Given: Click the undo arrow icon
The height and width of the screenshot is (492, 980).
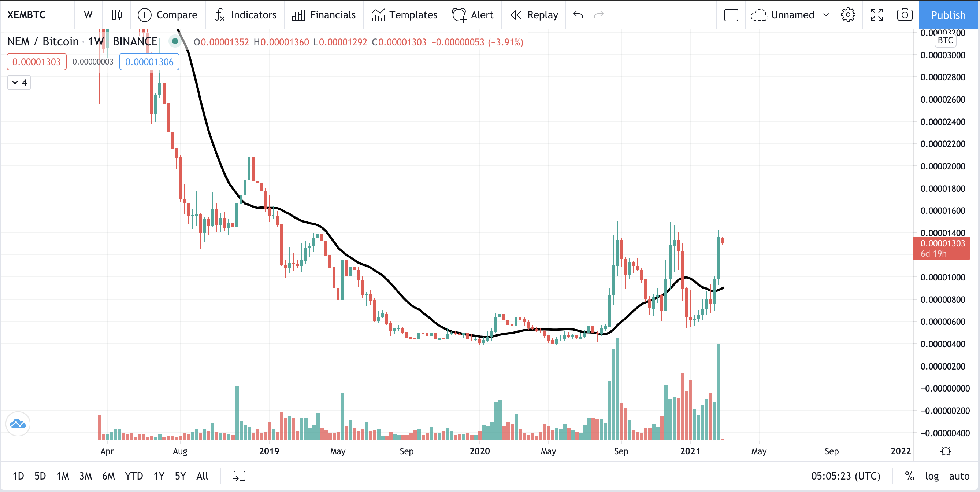Looking at the screenshot, I should click(578, 15).
